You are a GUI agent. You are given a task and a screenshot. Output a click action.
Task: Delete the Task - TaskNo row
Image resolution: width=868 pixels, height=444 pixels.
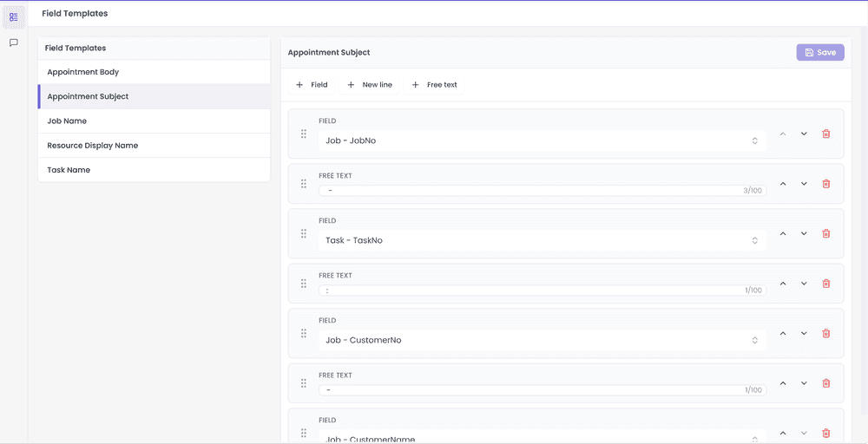826,233
